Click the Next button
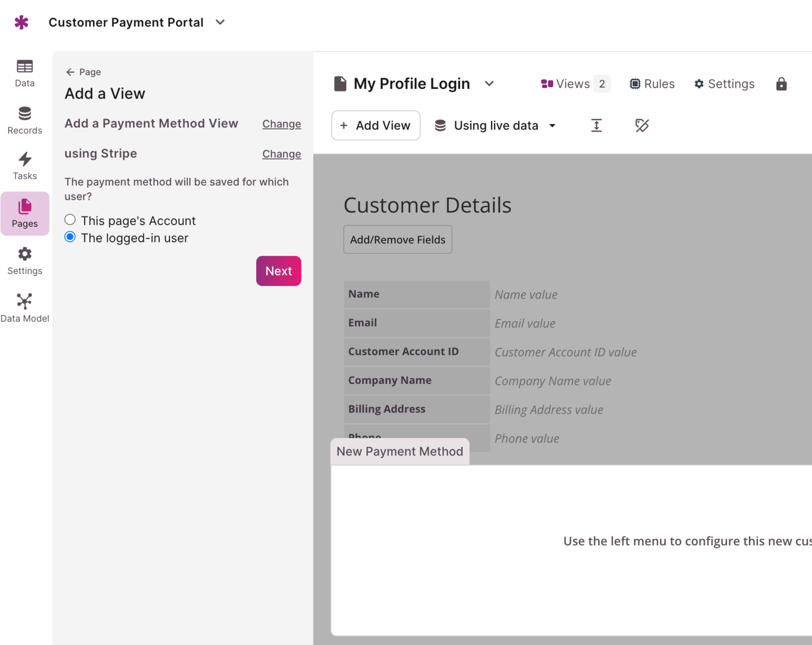 click(x=278, y=271)
